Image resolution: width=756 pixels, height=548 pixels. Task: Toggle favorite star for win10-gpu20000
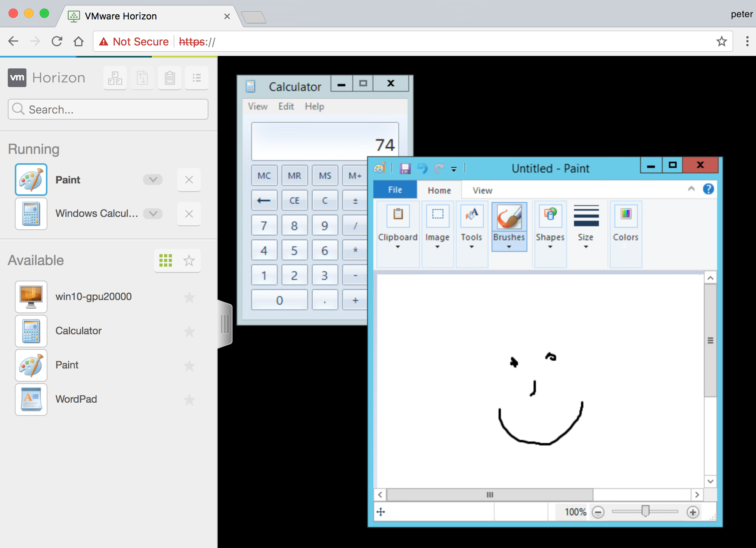point(189,297)
